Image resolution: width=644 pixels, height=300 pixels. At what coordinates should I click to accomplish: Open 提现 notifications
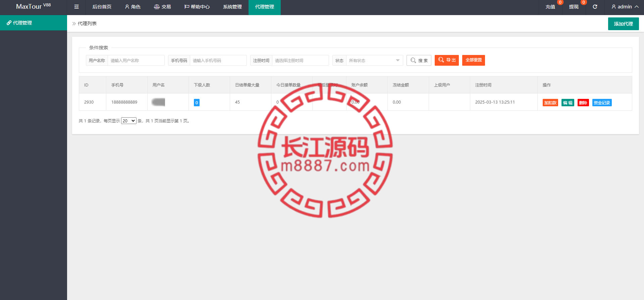(574, 7)
